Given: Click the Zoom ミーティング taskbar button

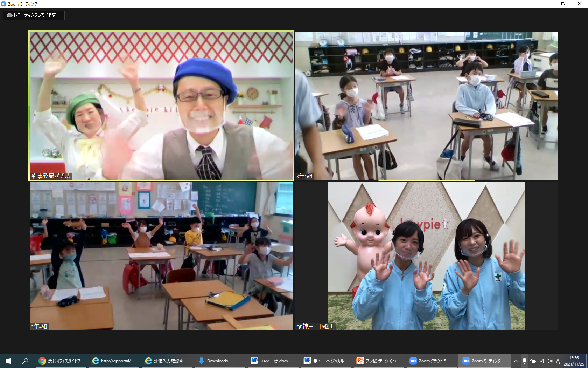Looking at the screenshot, I should pyautogui.click(x=484, y=361).
